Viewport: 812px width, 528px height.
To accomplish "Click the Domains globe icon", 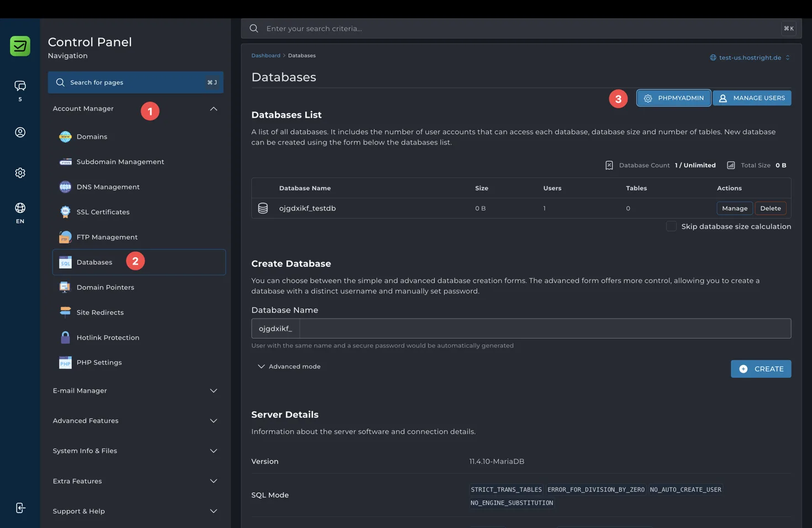I will click(65, 136).
